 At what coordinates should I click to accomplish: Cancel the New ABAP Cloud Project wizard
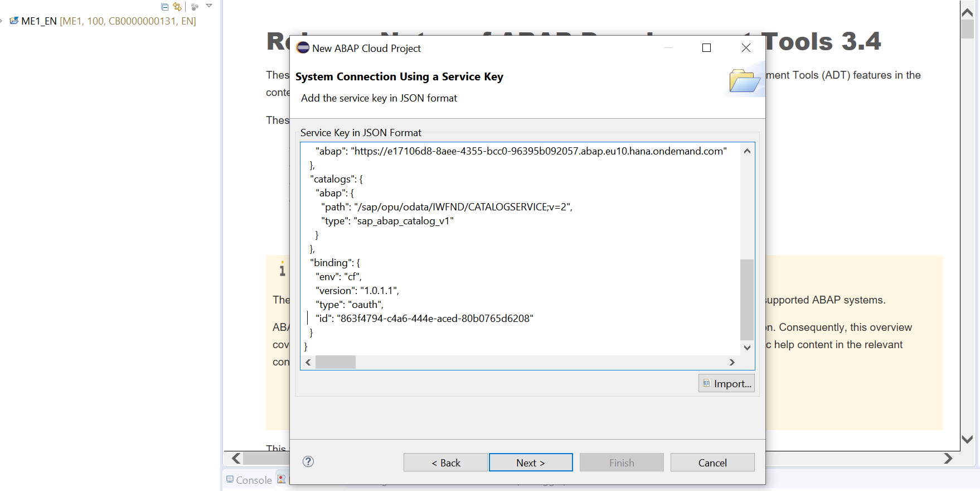(712, 463)
